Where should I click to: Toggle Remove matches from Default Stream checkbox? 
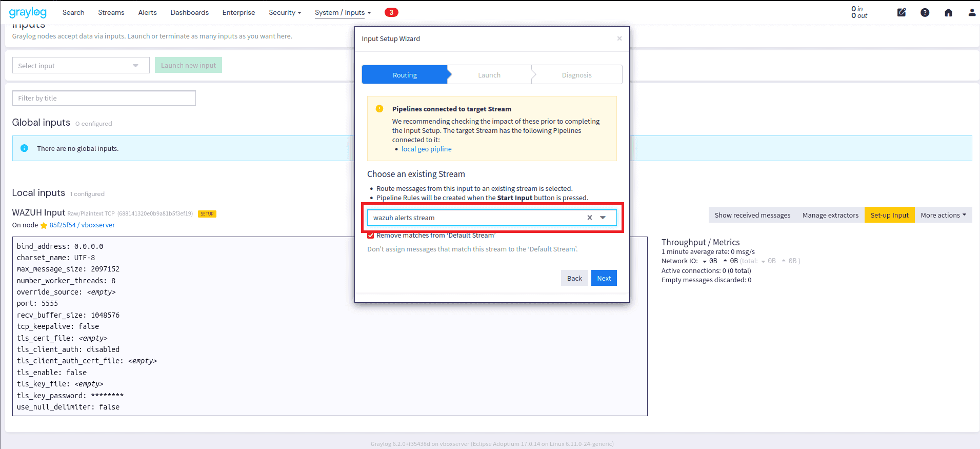tap(370, 236)
